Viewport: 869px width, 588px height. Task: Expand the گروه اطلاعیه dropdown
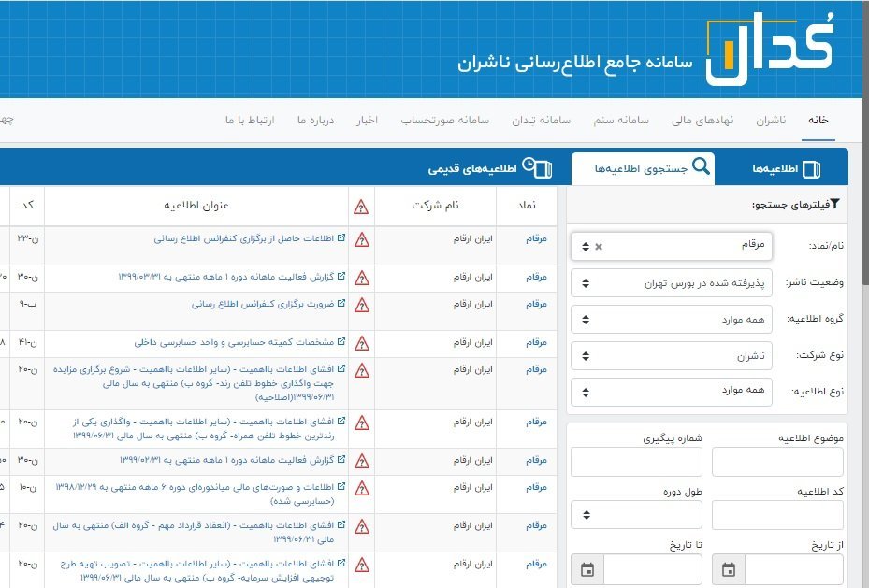pos(672,319)
